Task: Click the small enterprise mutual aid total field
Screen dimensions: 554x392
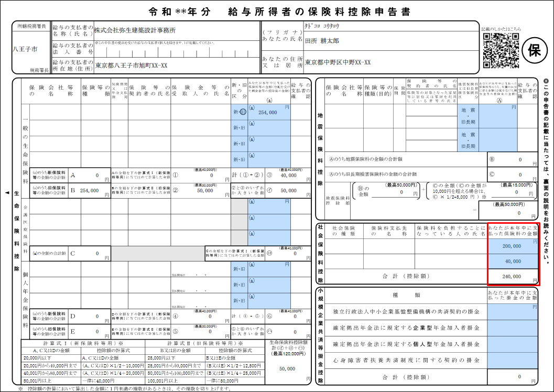Action: [512, 377]
